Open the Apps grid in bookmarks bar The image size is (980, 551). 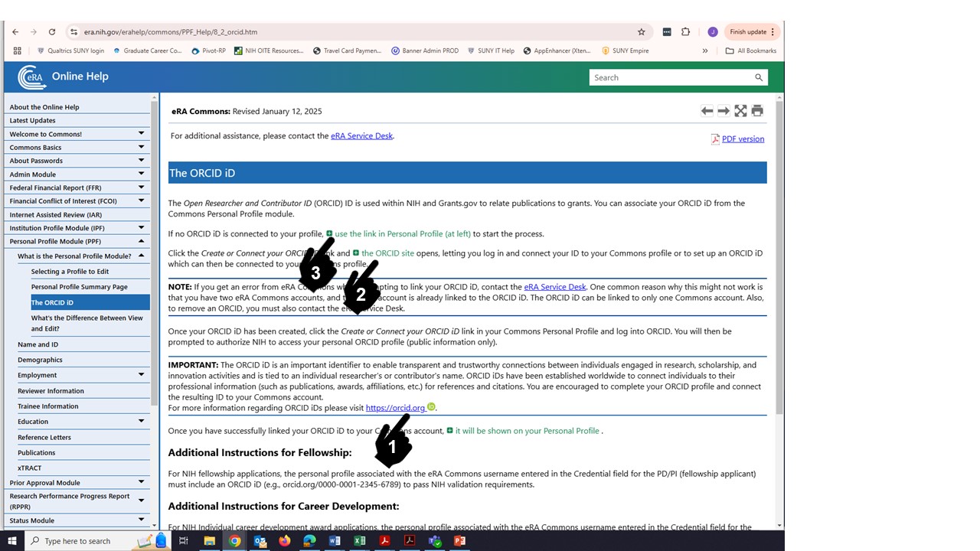(17, 51)
